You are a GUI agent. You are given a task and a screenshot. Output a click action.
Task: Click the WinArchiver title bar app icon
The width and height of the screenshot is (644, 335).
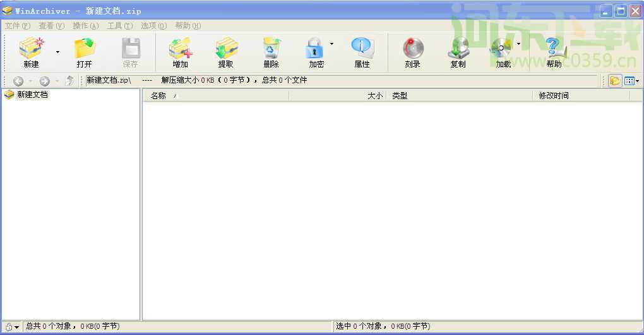pos(8,11)
